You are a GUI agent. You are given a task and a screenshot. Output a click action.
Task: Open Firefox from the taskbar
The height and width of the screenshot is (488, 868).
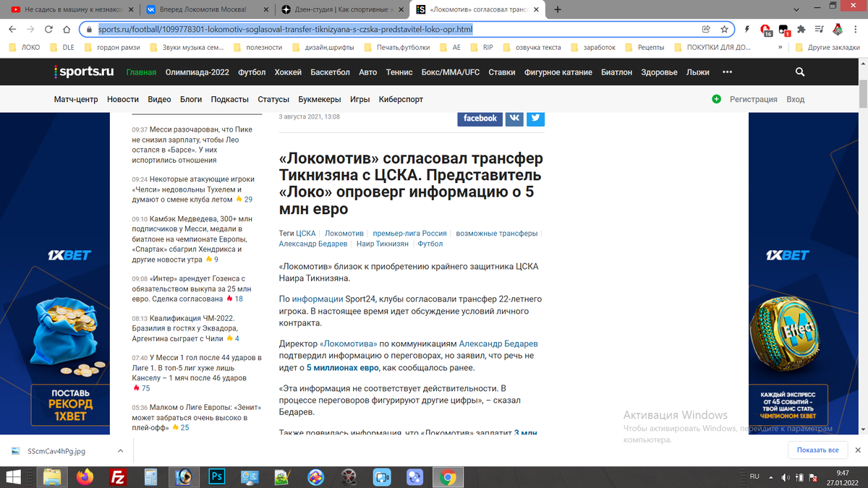coord(85,477)
